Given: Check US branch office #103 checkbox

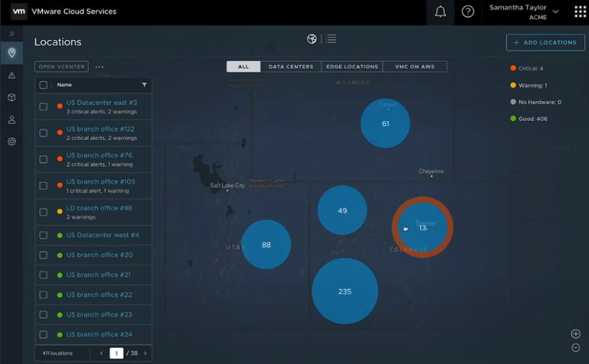Looking at the screenshot, I should pos(44,185).
